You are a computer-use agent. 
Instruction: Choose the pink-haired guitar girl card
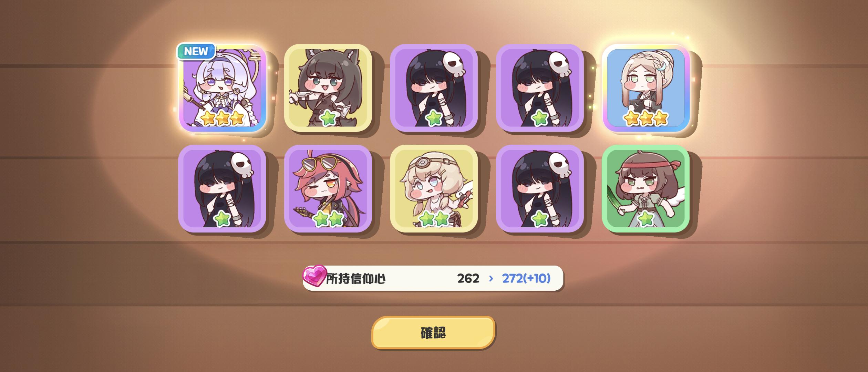(328, 188)
